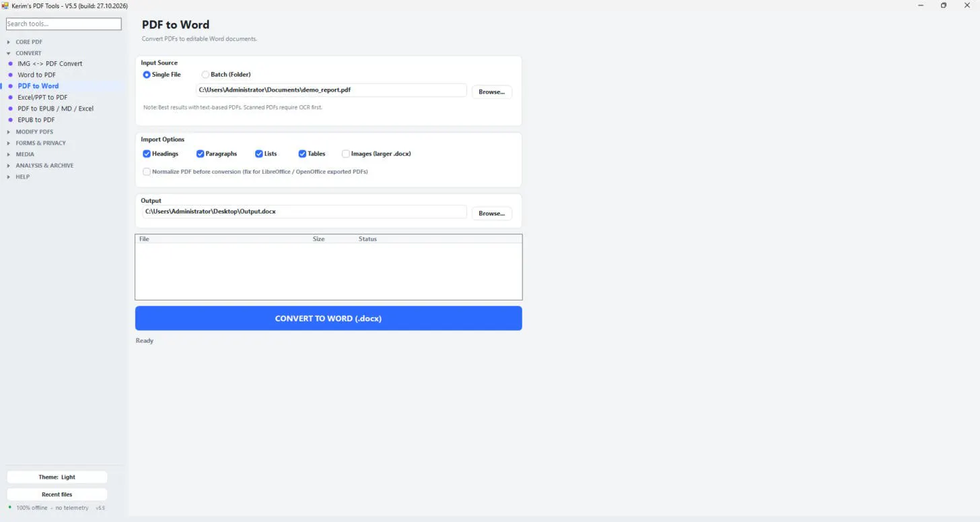Open the EPUB to PDF tool
The height and width of the screenshot is (522, 980).
(x=36, y=120)
